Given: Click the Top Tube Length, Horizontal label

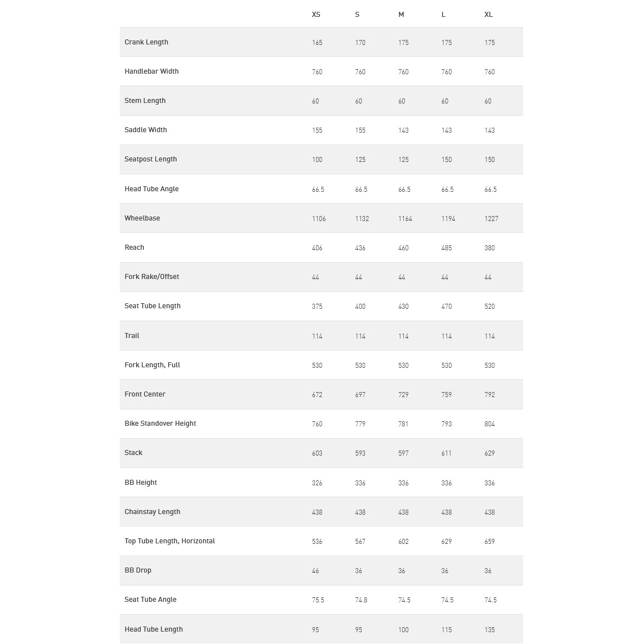Looking at the screenshot, I should click(x=170, y=541).
